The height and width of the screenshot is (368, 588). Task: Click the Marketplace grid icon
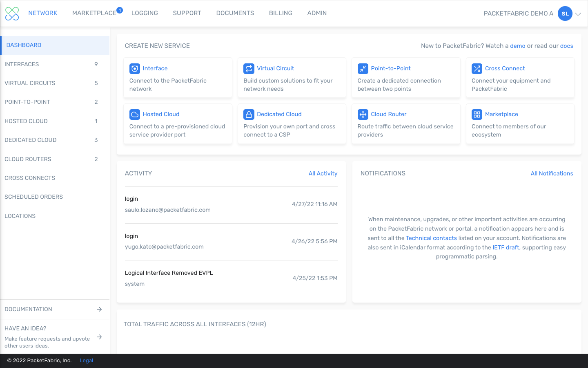477,114
